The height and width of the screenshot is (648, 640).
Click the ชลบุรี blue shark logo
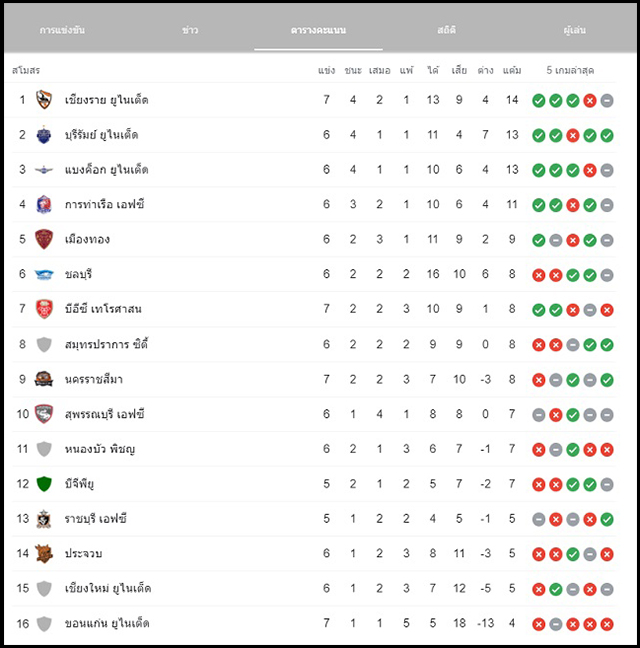(44, 274)
